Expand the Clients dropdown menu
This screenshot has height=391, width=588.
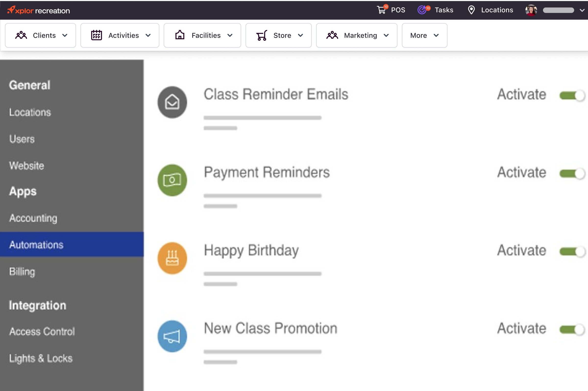point(41,36)
